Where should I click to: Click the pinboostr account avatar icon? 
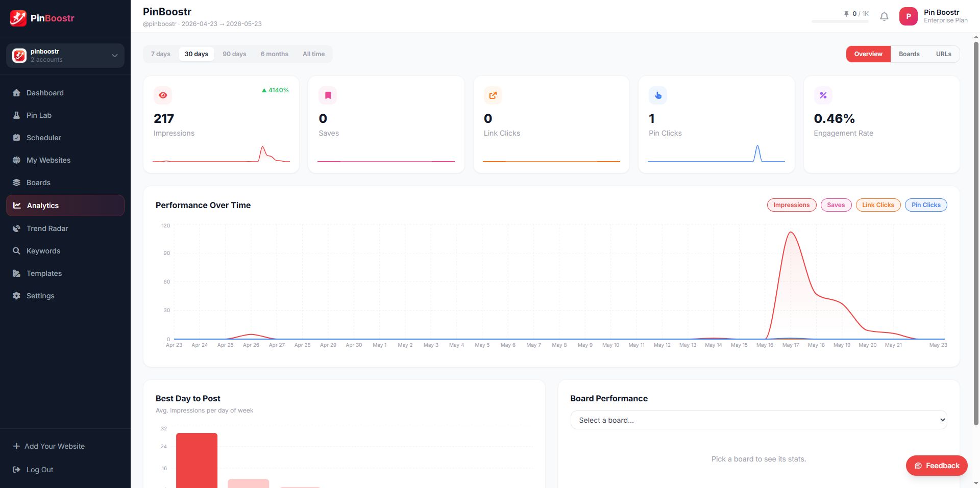coord(19,56)
